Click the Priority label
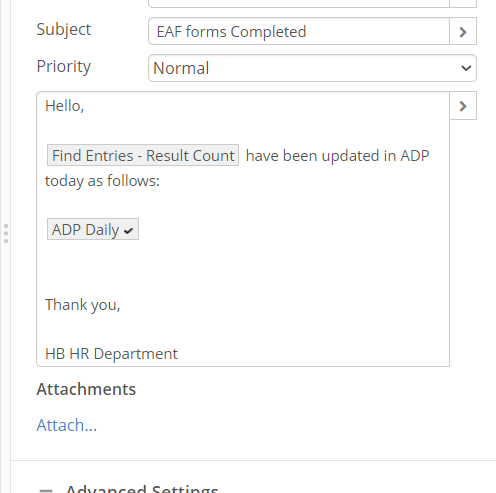Viewport: 496px width, 493px height. click(64, 66)
